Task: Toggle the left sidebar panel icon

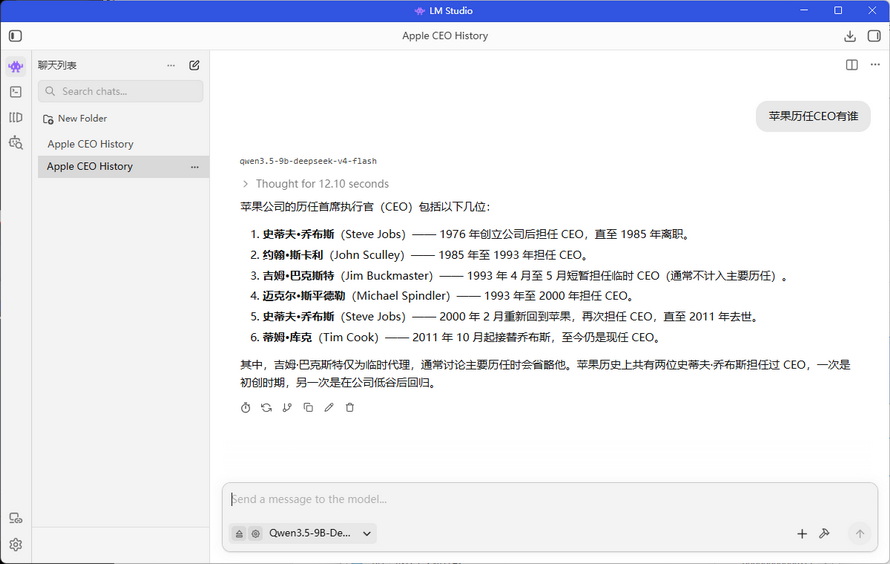Action: (15, 36)
